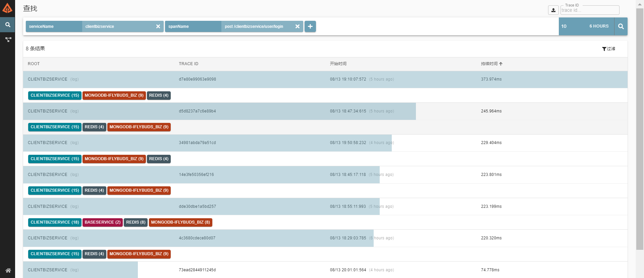Image resolution: width=644 pixels, height=278 pixels.
Task: Click the Zipkin logo icon
Action: (7, 8)
